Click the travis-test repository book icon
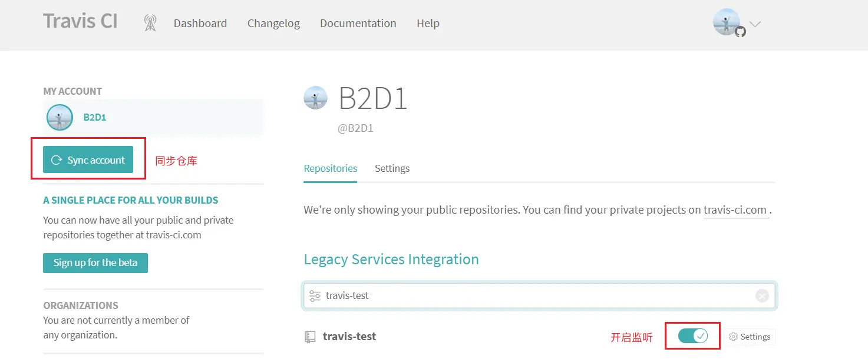Screen dimensions: 868x359 310,337
